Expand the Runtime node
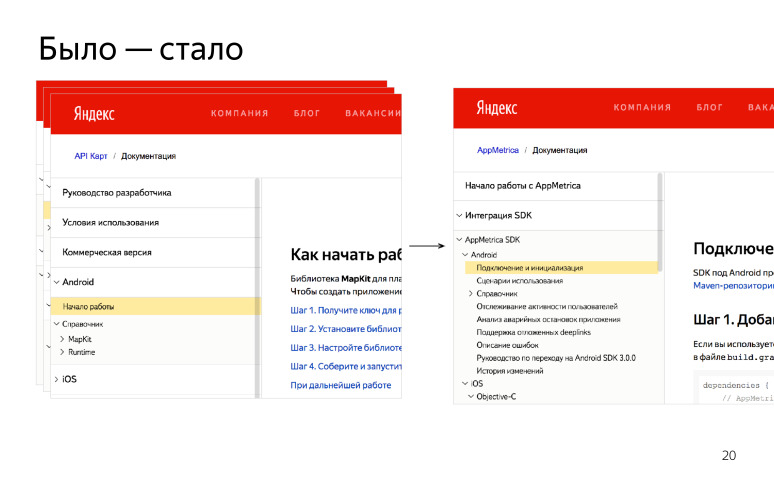This screenshot has height=484, width=774. point(62,352)
